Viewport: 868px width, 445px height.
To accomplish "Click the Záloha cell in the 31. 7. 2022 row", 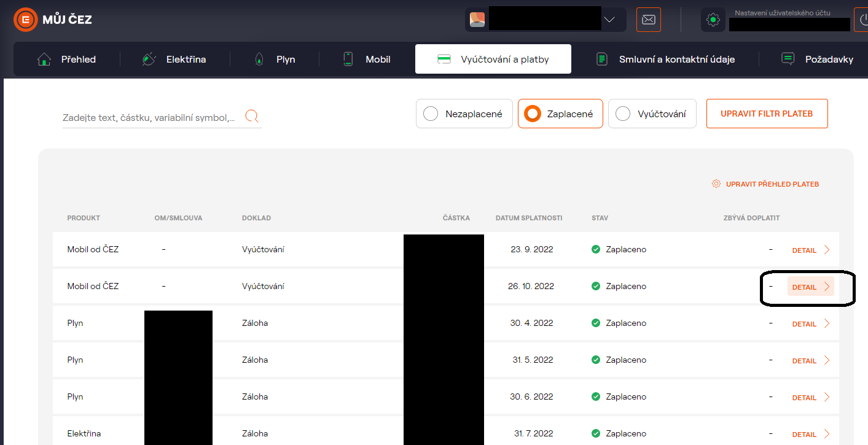I will pos(255,433).
